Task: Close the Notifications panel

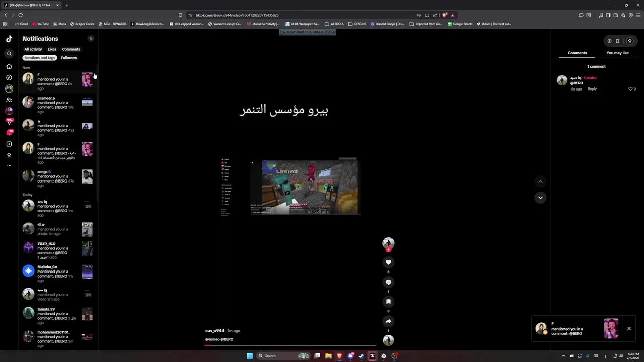Action: 91,39
